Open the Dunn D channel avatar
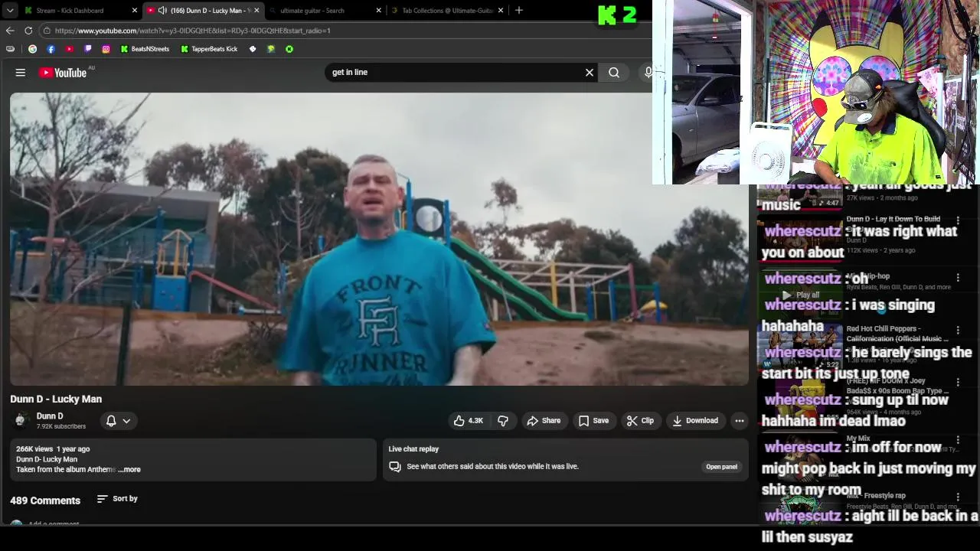This screenshot has height=551, width=980. (21, 420)
